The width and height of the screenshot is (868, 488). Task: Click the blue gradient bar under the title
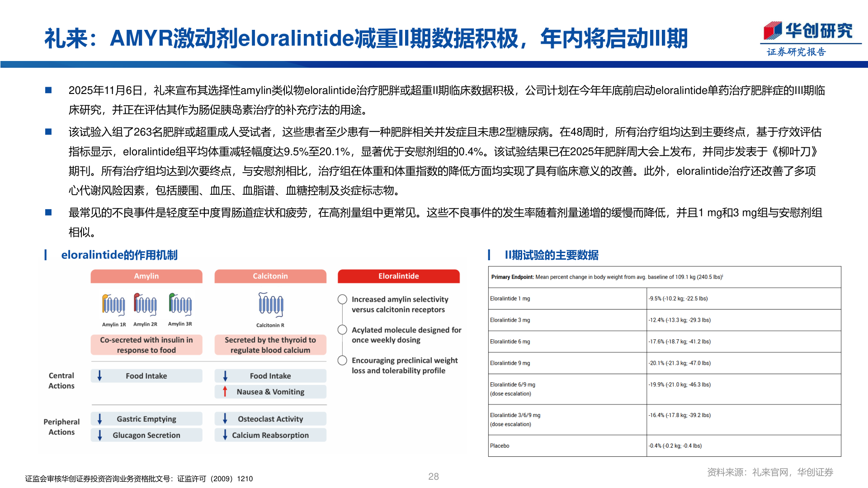[x=434, y=65]
